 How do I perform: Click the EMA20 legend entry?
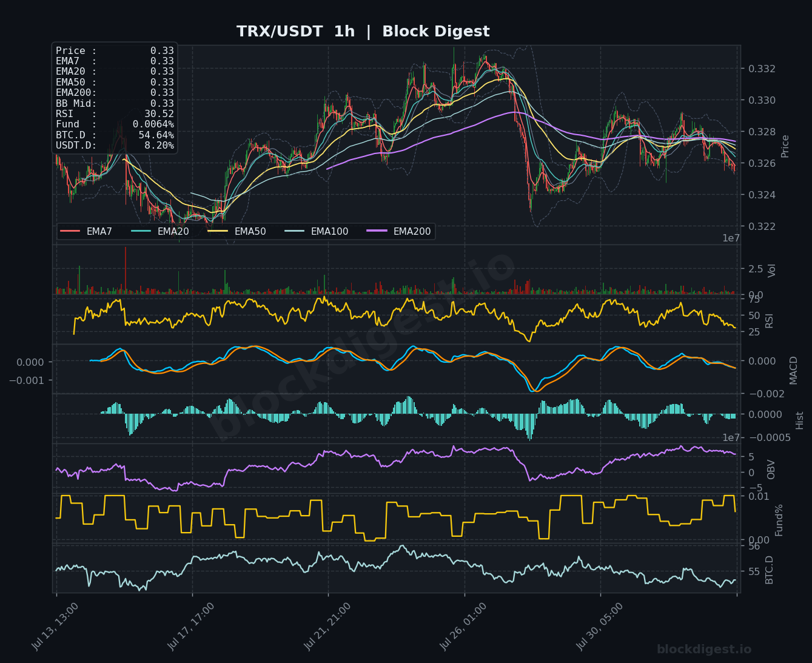pos(160,232)
